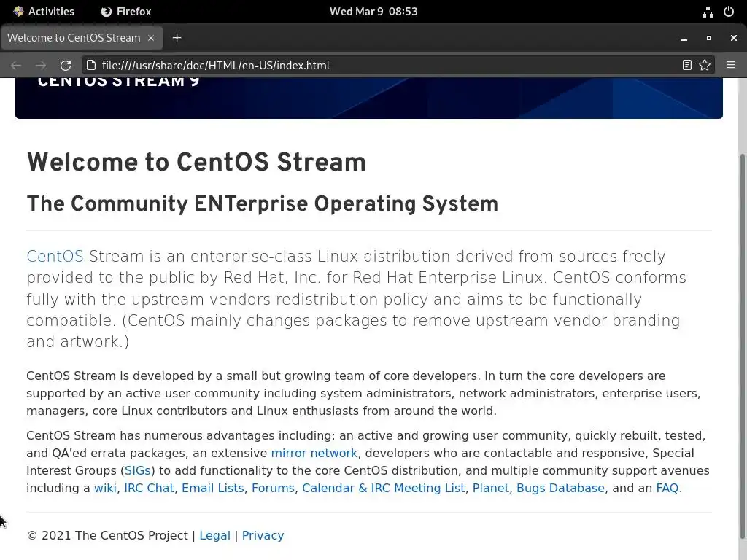Open the Planet link
747x560 pixels.
(x=491, y=488)
